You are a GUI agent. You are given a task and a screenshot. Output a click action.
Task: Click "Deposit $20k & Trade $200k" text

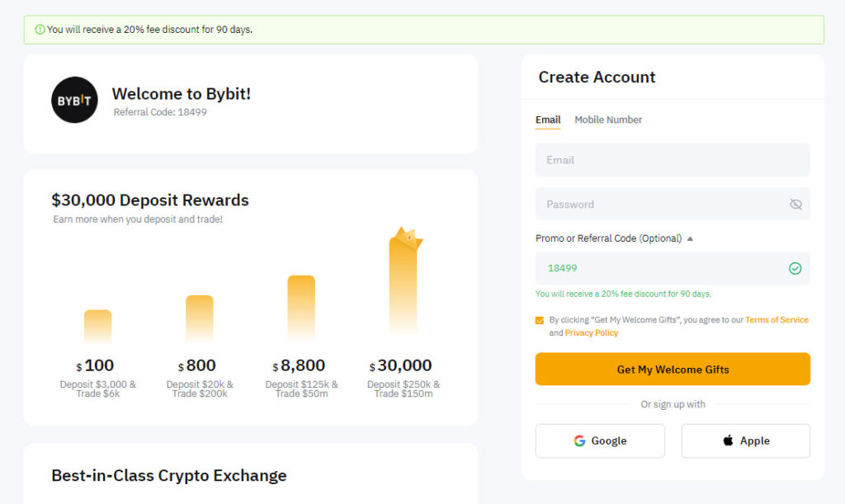pyautogui.click(x=200, y=389)
